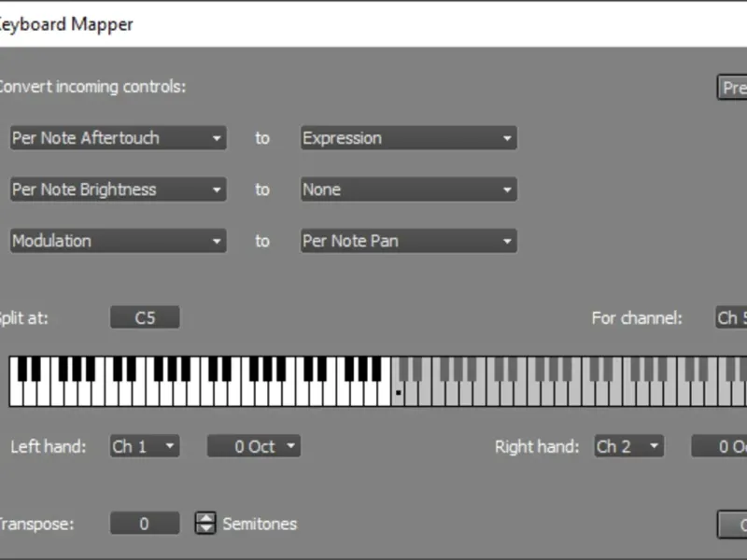
Task: Click the first black key on the keyboard
Action: (21, 369)
